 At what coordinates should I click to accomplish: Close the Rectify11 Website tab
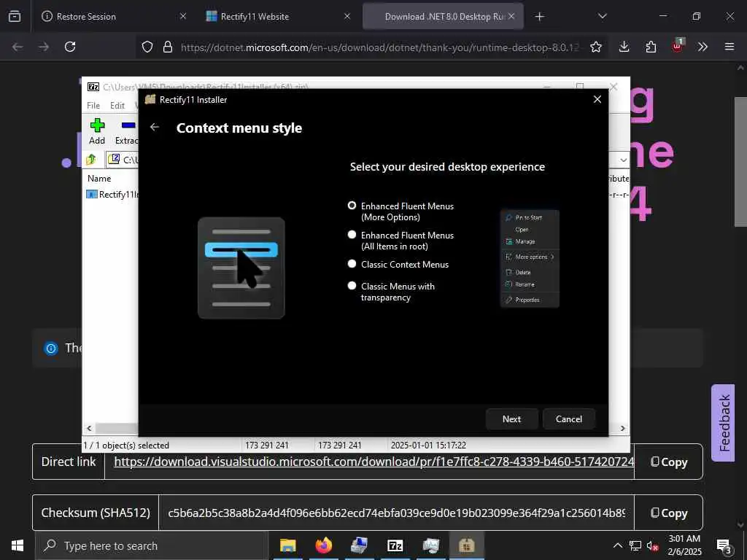click(347, 16)
